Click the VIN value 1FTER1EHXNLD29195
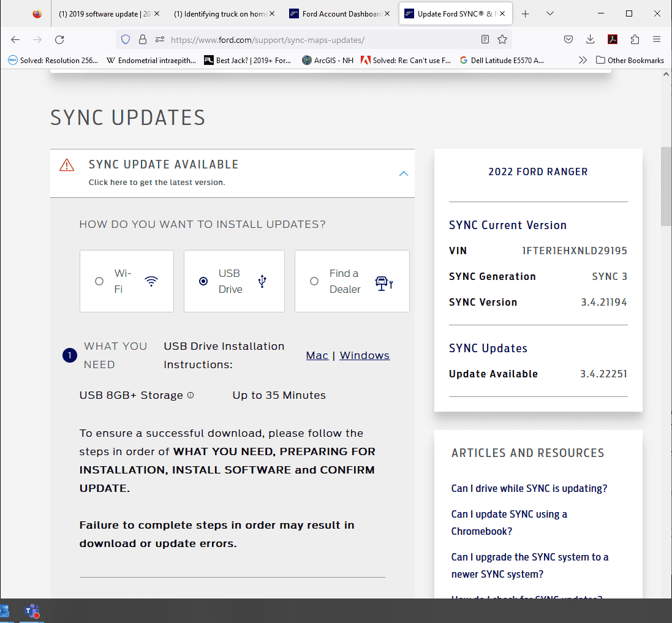Screen dimensions: 672x623 tap(575, 251)
